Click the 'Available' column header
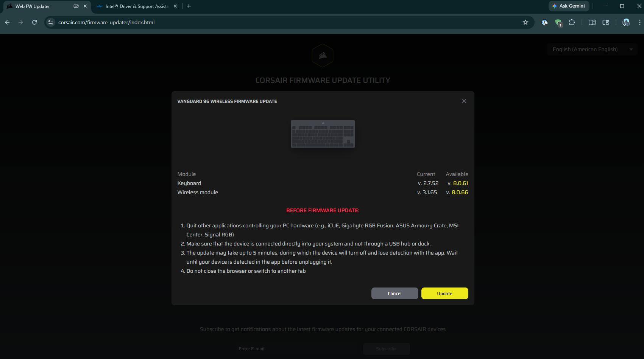 pyautogui.click(x=457, y=174)
